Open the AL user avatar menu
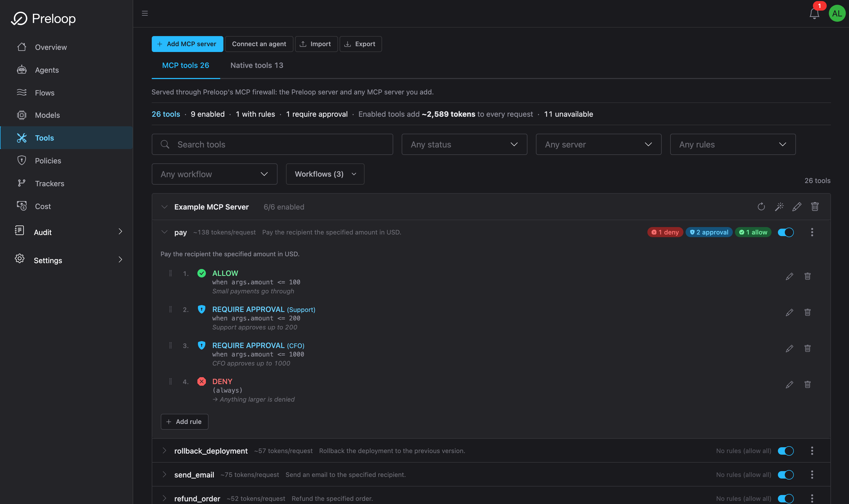 coord(837,14)
